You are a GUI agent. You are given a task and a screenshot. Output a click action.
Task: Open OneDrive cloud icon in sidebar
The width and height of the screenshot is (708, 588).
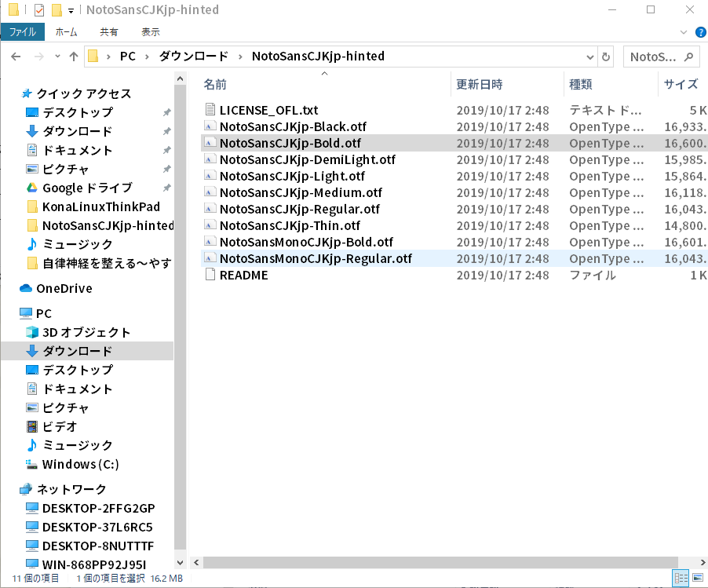coord(26,288)
